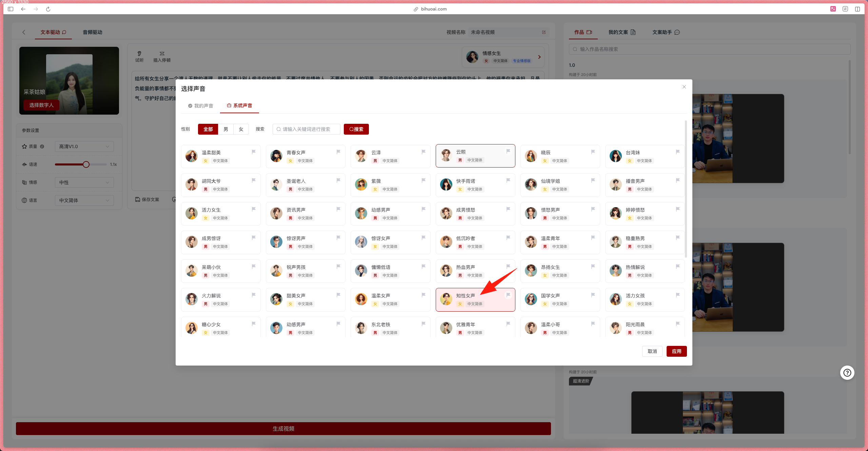Toggle the browser sidebar icon
The width and height of the screenshot is (868, 451).
click(11, 9)
